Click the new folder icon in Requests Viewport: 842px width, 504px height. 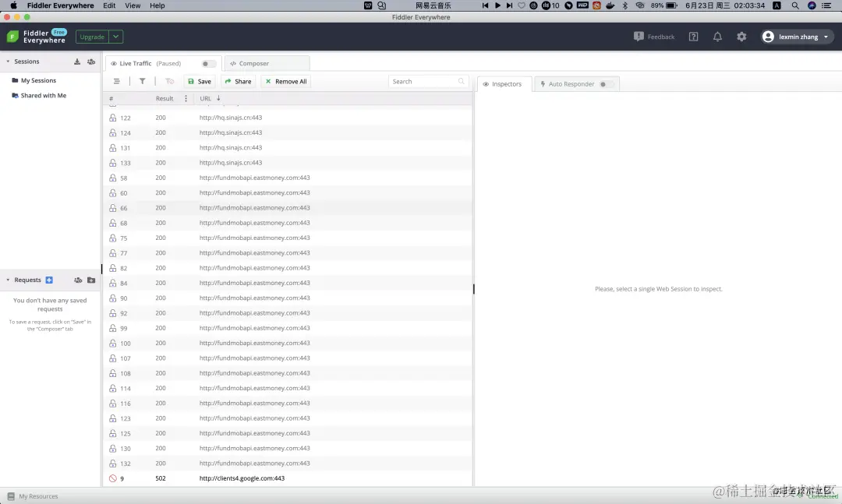[91, 280]
